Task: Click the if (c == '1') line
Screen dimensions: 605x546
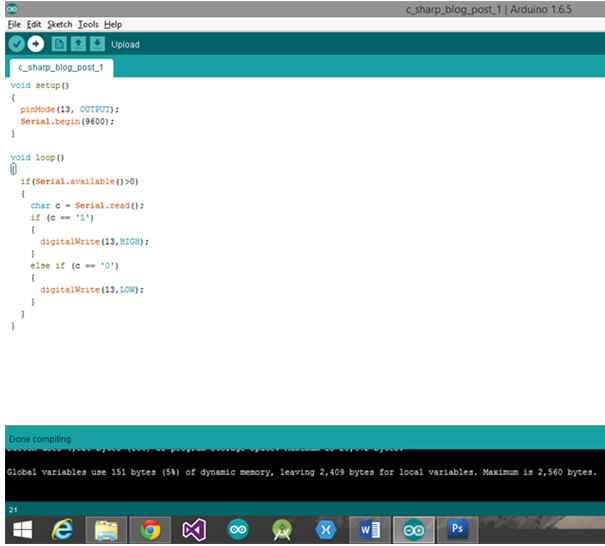Action: coord(62,218)
